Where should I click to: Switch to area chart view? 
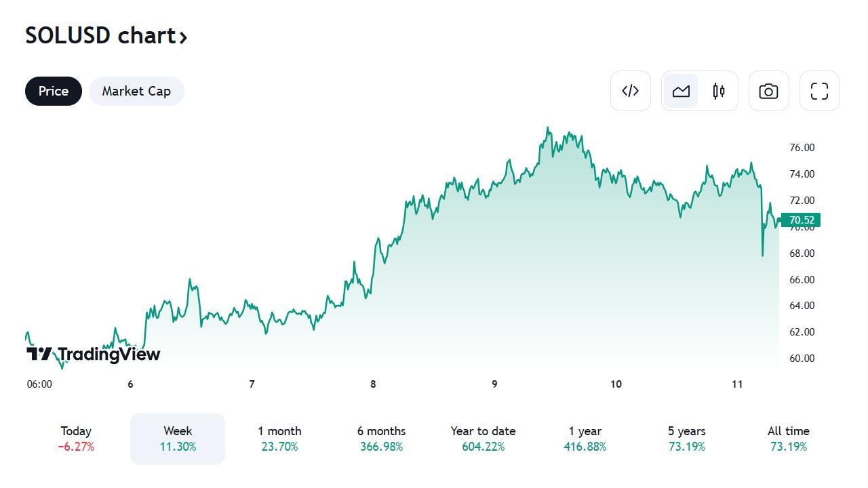pyautogui.click(x=681, y=91)
